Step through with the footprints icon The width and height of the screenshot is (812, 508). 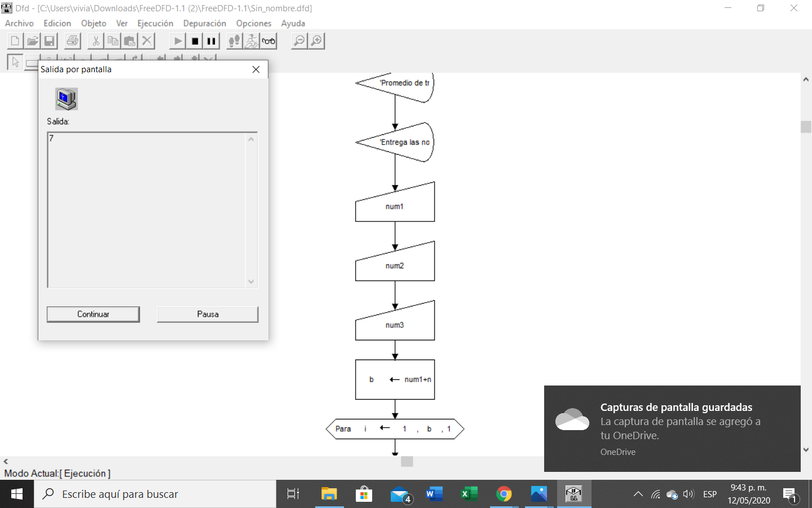[x=235, y=41]
